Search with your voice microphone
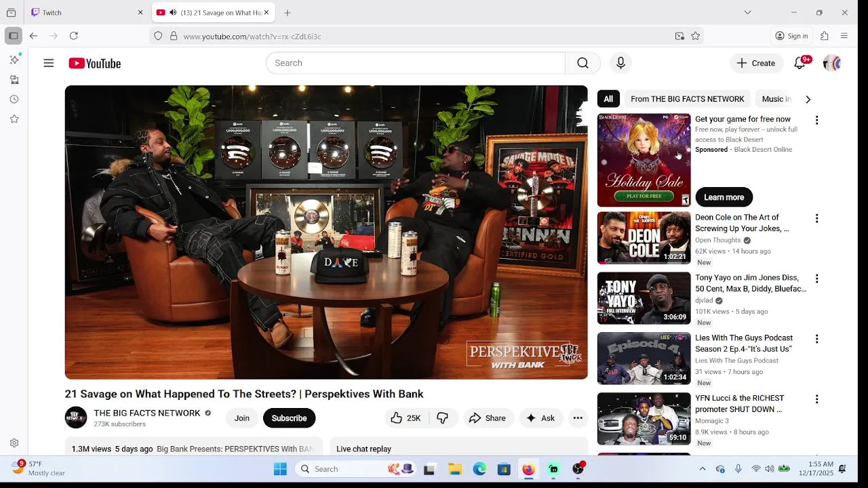The height and width of the screenshot is (488, 868). pos(620,63)
